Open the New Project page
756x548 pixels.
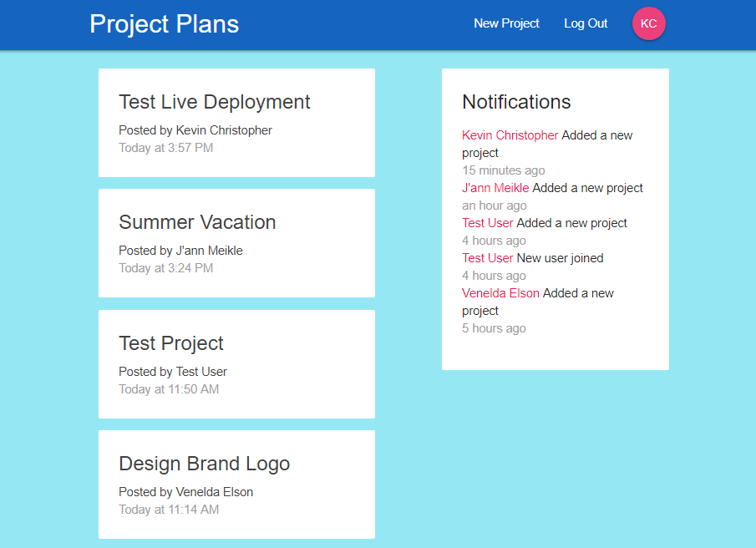[506, 23]
